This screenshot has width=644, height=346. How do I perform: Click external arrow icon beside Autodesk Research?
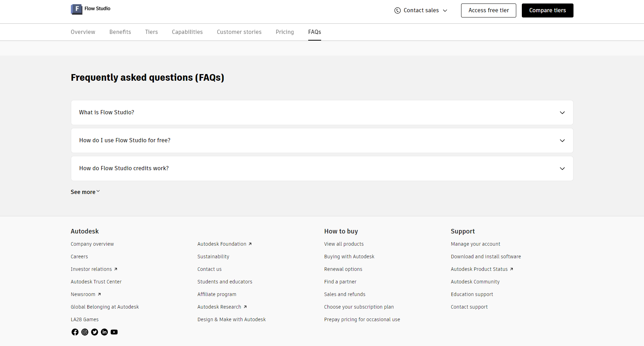245,307
